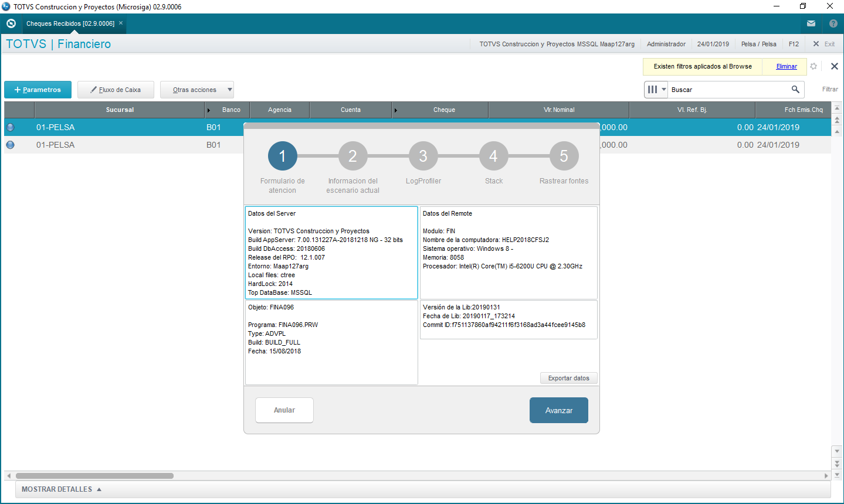Click the Fch Emis.Chq column header
Screen dimensions: 844x504
tap(794, 110)
